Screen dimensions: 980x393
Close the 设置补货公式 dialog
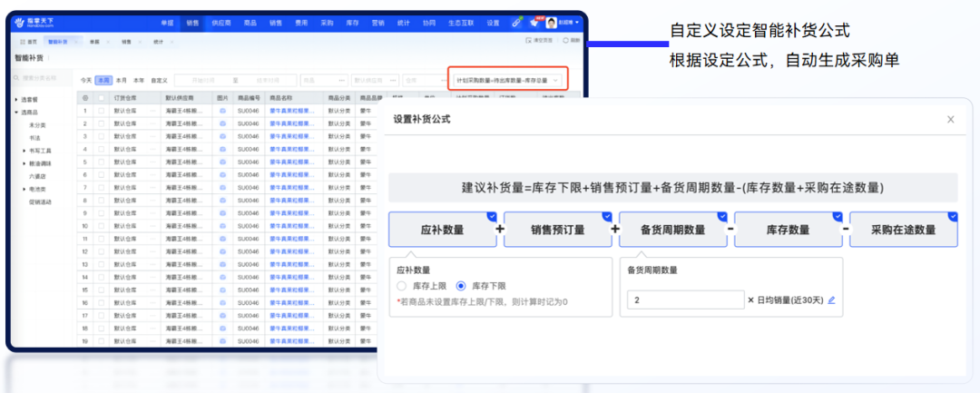(951, 119)
